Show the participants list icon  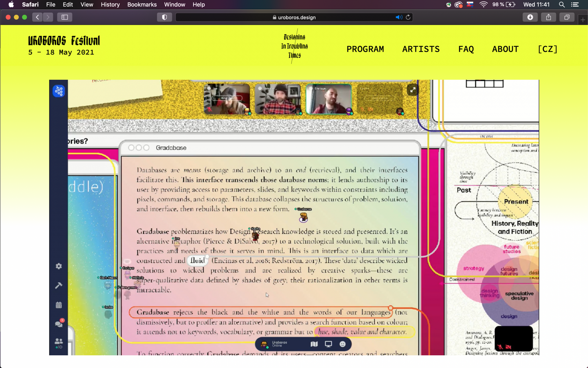point(59,342)
